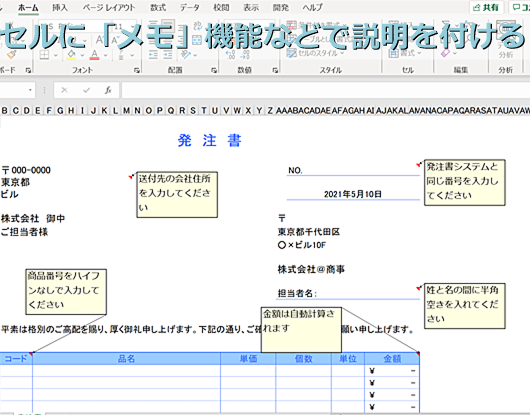Switch to the 挿入 ribbon tab

point(60,7)
